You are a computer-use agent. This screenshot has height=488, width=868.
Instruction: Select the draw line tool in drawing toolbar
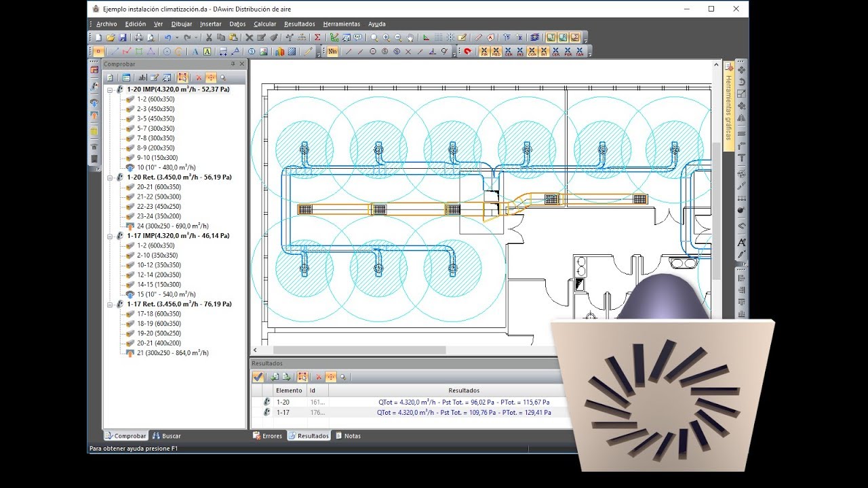pyautogui.click(x=115, y=51)
